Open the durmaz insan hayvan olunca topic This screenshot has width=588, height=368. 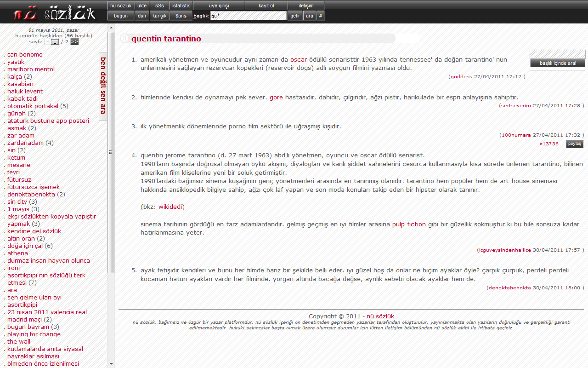pos(49,261)
